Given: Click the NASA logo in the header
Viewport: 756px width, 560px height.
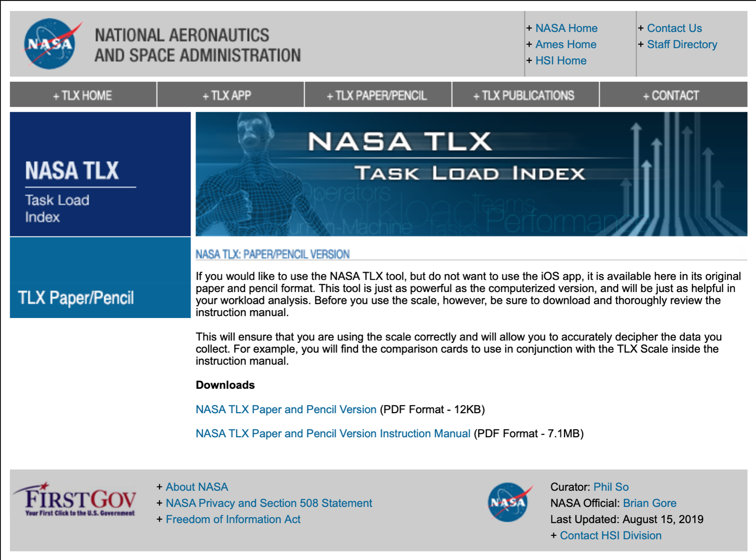Looking at the screenshot, I should pyautogui.click(x=53, y=44).
